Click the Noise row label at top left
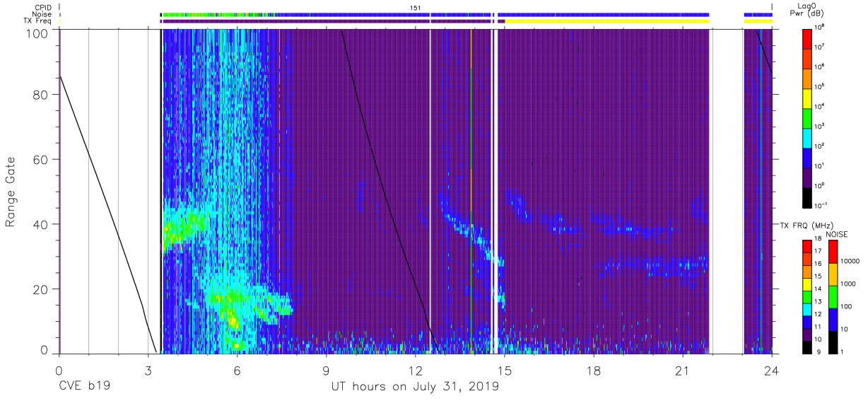868x401 pixels. coord(42,14)
